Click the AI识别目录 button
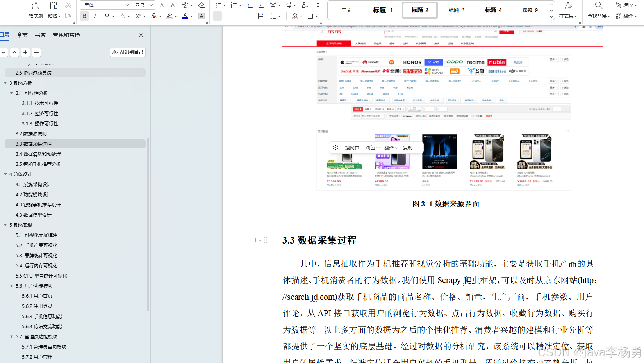644x363 pixels. [128, 52]
